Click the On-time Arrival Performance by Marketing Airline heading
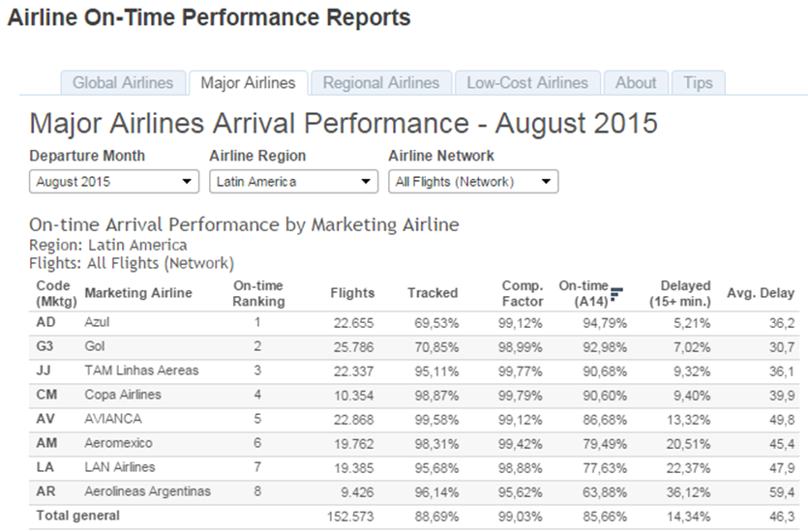Viewport: 808px width, 532px height. 244,224
